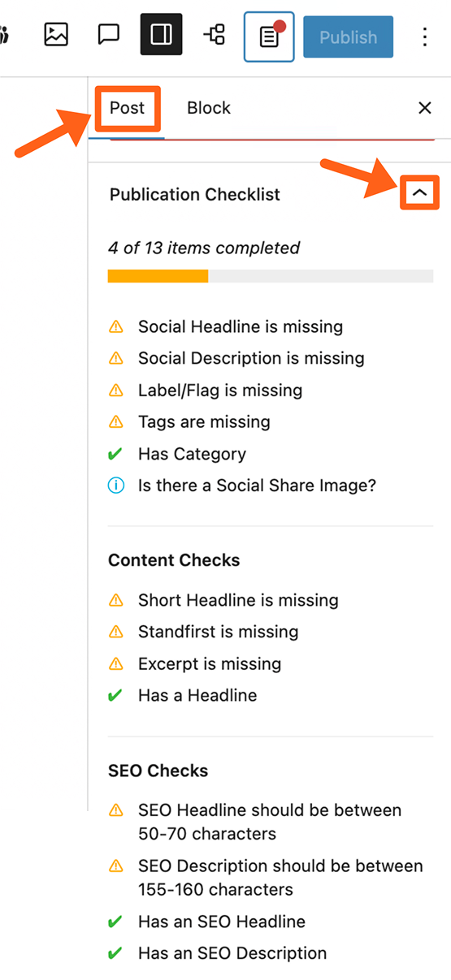Click the Publish button

tap(348, 37)
